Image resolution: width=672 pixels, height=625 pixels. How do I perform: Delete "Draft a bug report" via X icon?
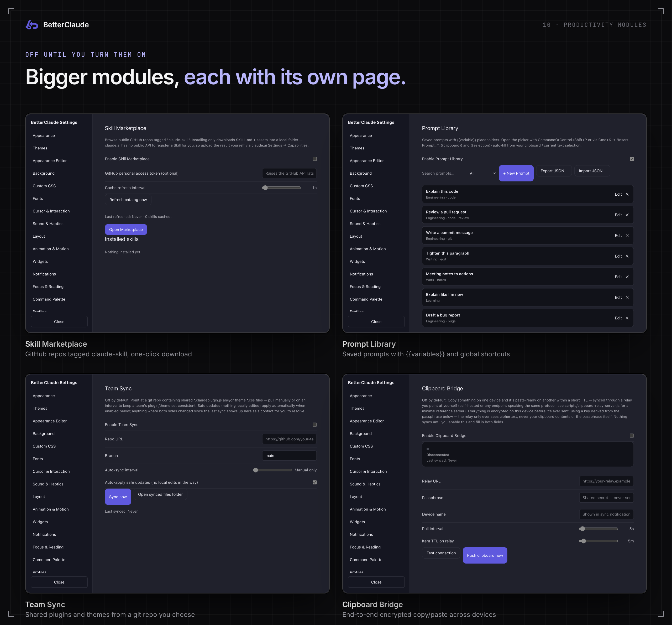[x=627, y=318]
